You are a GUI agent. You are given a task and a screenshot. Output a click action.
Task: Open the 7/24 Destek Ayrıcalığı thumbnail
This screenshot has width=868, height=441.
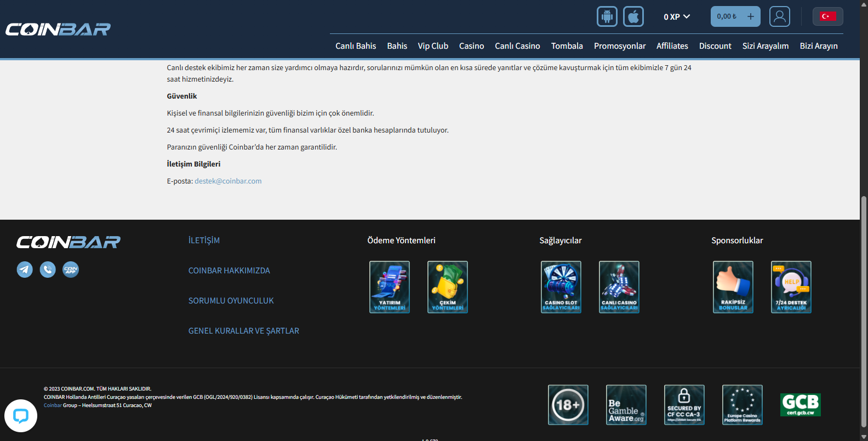click(791, 287)
